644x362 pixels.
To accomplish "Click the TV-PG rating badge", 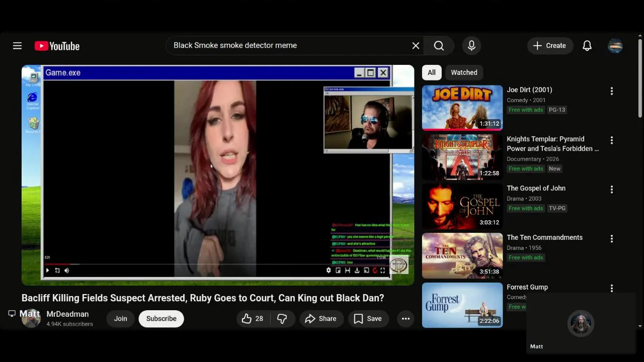I will pyautogui.click(x=557, y=209).
